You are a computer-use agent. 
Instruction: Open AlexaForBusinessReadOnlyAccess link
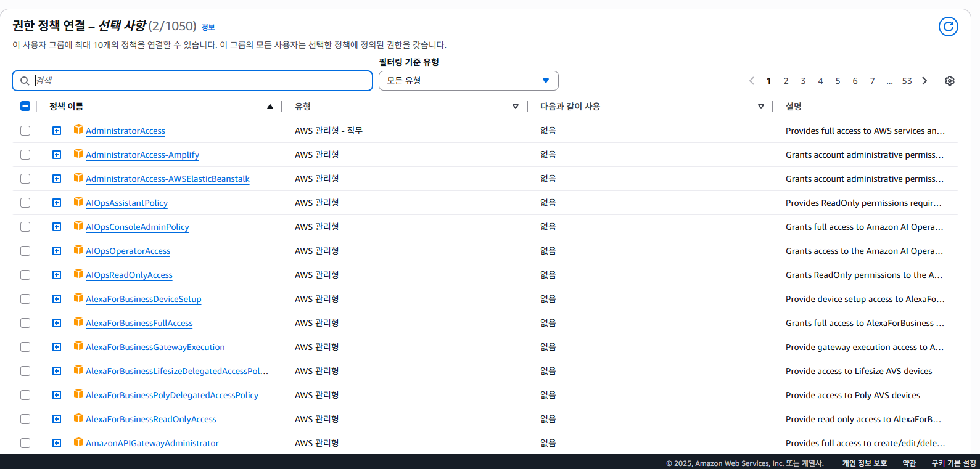(x=151, y=419)
